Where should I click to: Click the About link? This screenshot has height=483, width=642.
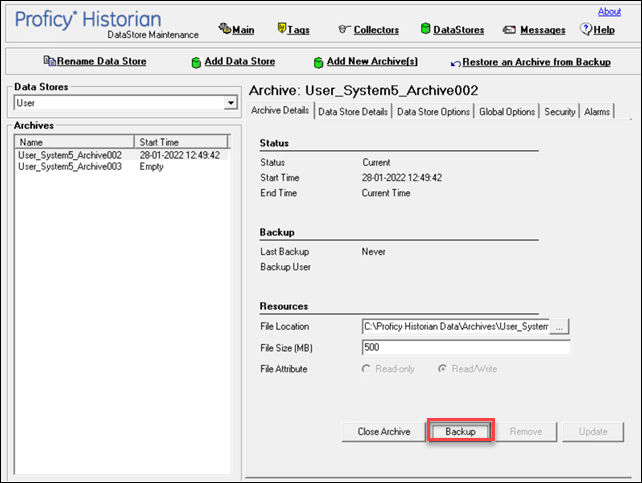(609, 11)
